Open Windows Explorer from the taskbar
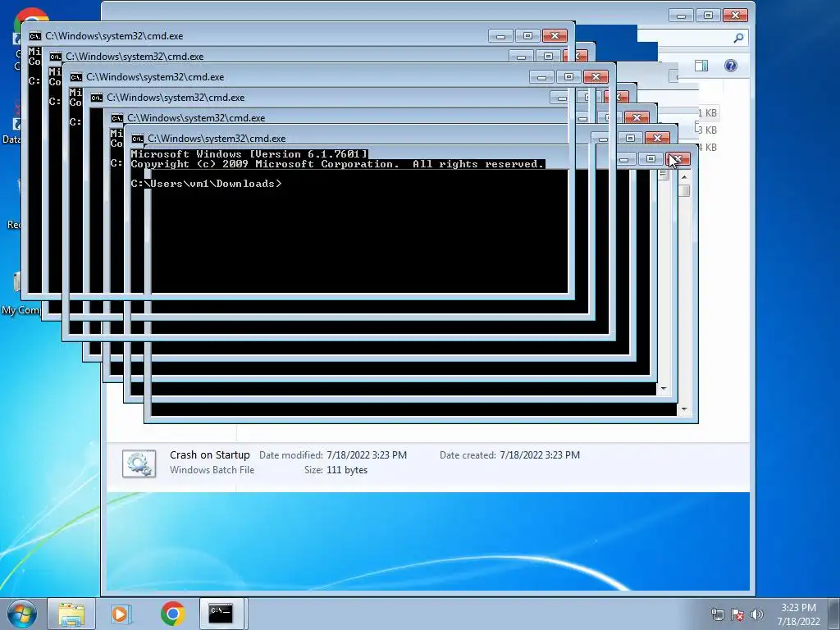Viewport: 840px width, 630px height. tap(71, 614)
